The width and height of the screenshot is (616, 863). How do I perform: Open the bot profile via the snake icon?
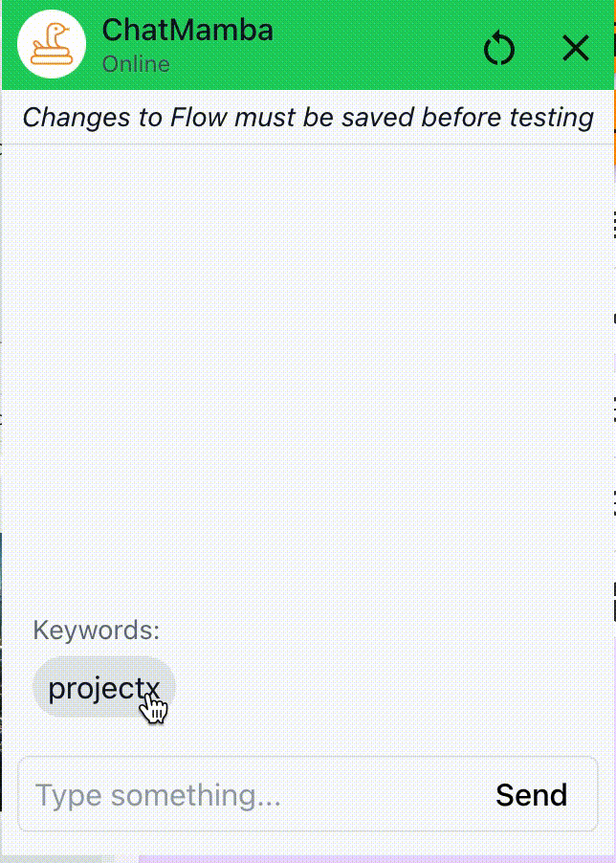tap(52, 44)
